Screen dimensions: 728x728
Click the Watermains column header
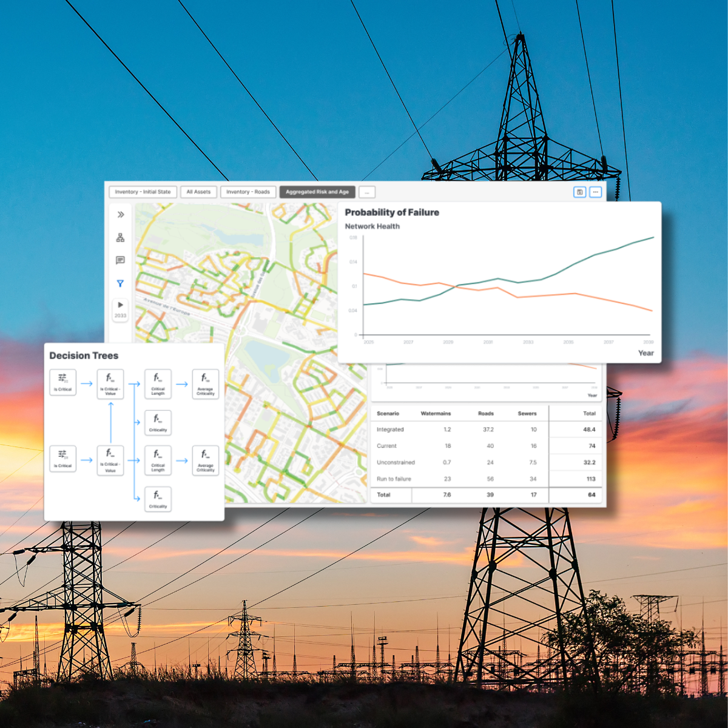[x=436, y=413]
